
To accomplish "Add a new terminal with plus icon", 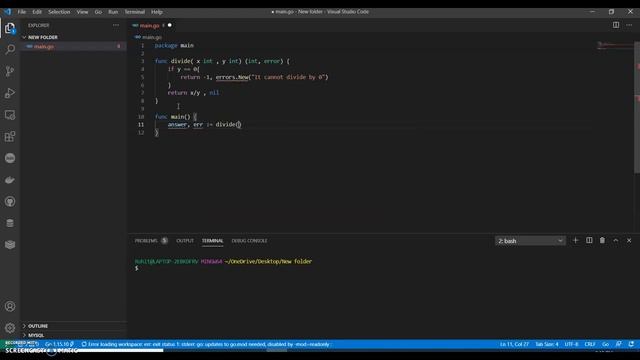I will coord(576,241).
